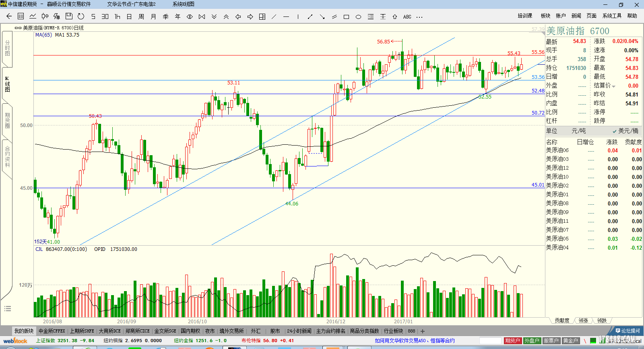
Task: Select the 1-hour period icon
Action: 117,16
